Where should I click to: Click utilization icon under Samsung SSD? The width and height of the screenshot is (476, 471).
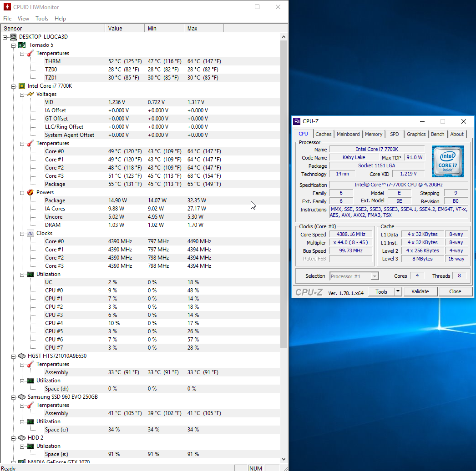30,421
